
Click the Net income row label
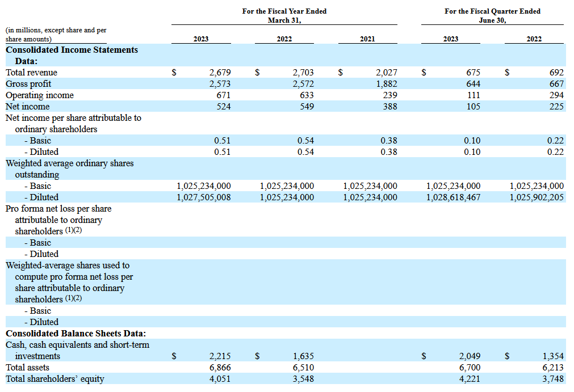pyautogui.click(x=27, y=107)
